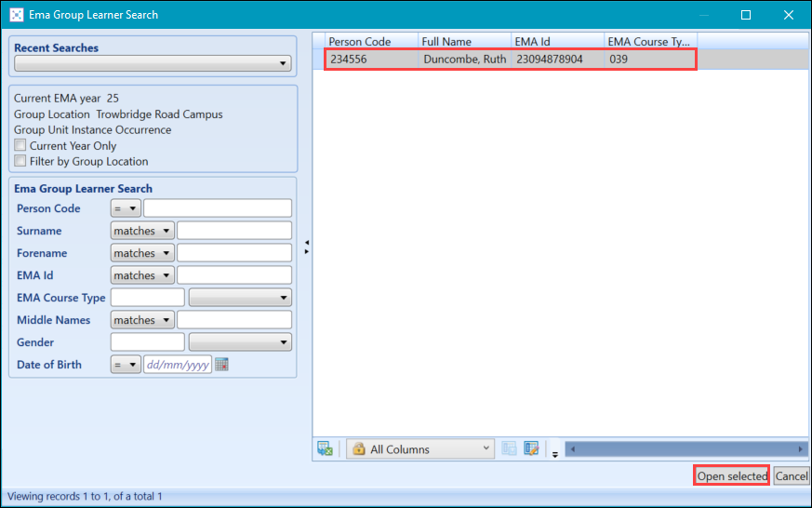The height and width of the screenshot is (508, 812).
Task: Close the Ema Group Learner Search window
Action: tap(788, 15)
